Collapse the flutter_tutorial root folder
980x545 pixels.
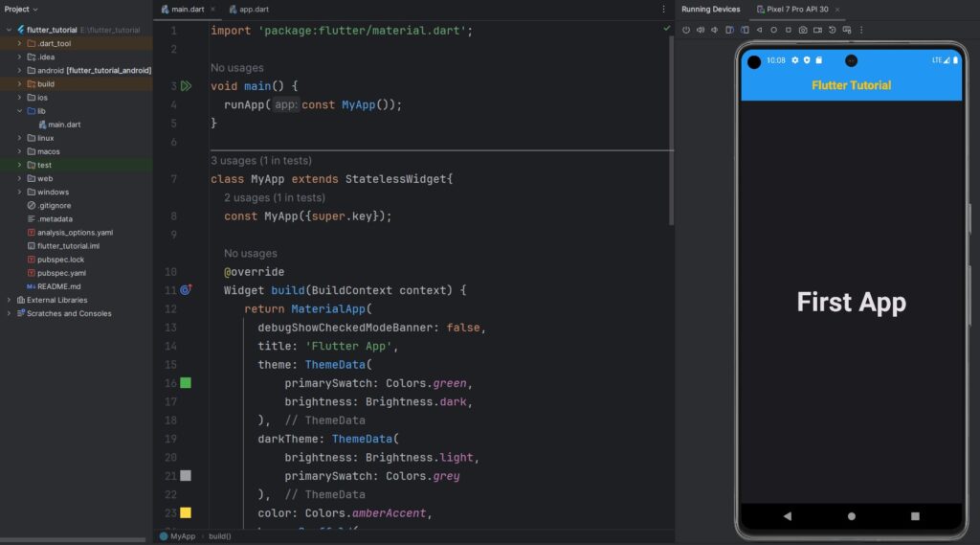pyautogui.click(x=9, y=30)
